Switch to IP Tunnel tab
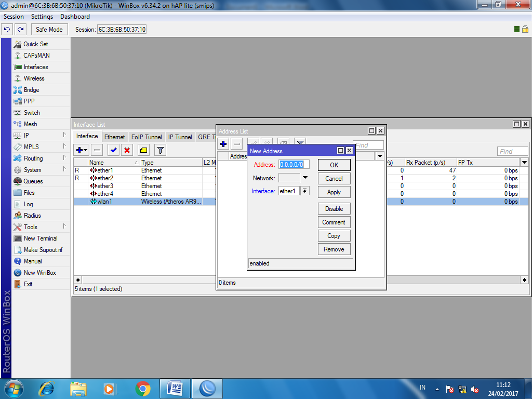The image size is (532, 399). [x=180, y=137]
